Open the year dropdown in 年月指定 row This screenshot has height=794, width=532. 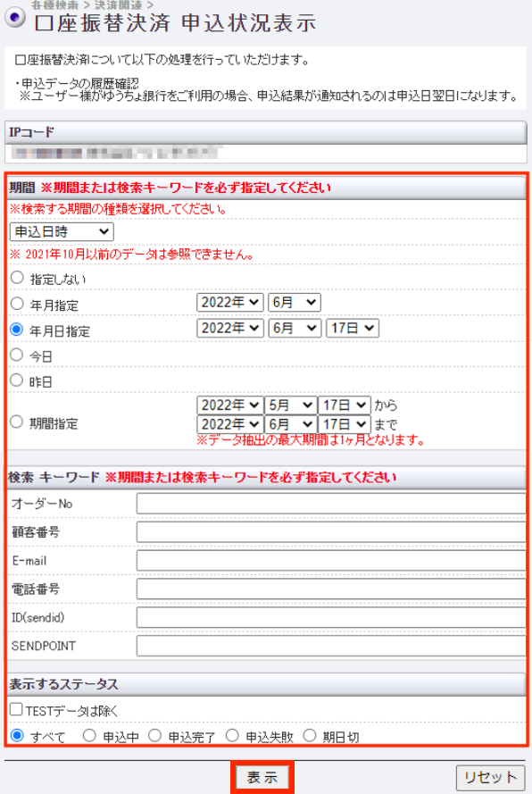click(230, 302)
